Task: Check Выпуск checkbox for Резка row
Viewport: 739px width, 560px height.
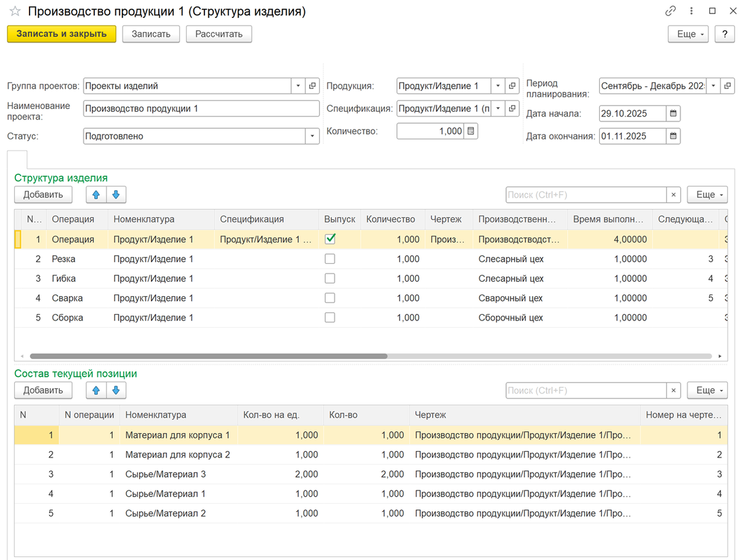Action: coord(330,259)
